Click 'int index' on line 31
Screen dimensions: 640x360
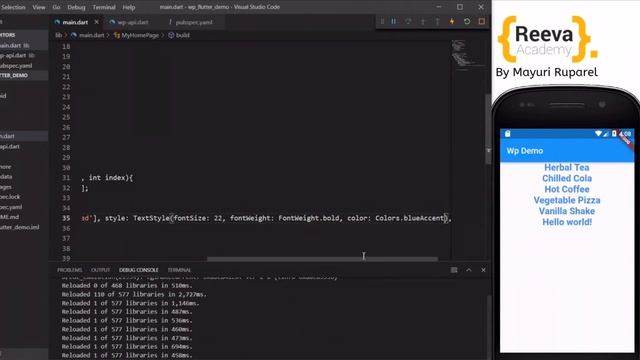(108, 178)
